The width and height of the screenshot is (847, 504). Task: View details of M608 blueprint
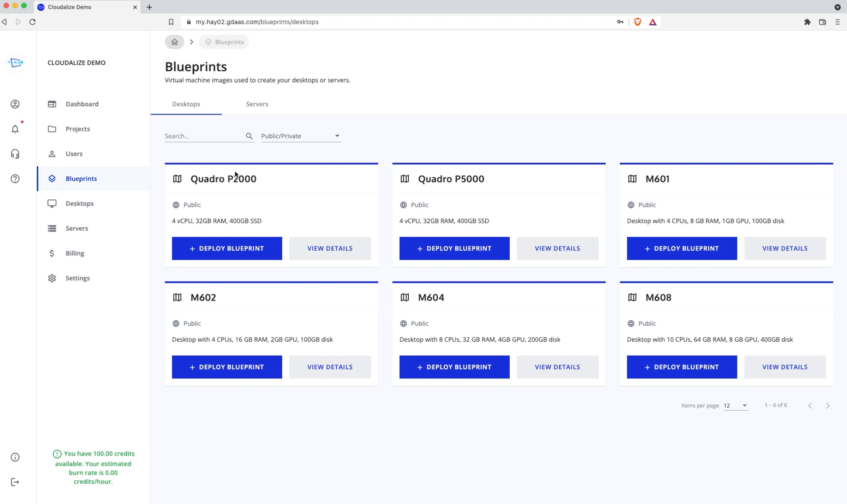(785, 367)
